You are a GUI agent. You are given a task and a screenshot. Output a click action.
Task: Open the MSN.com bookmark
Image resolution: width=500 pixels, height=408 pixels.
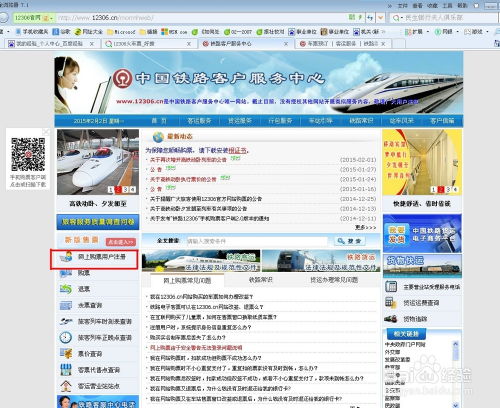click(174, 32)
